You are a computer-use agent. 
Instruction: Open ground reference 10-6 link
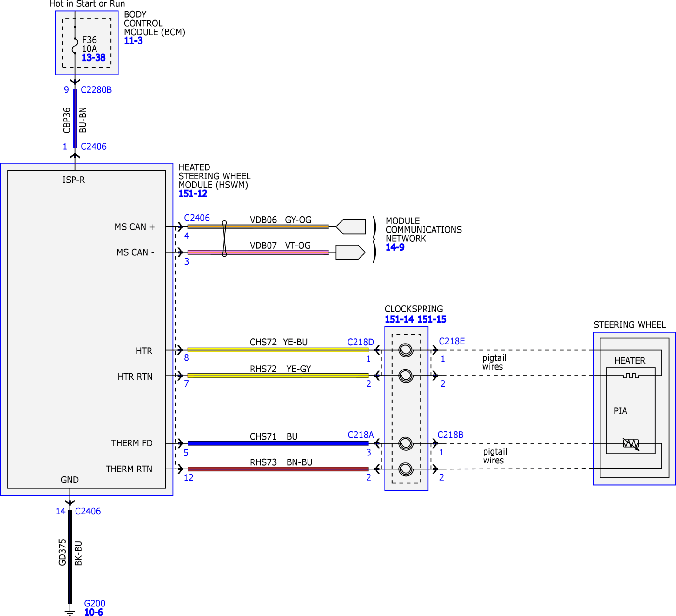(x=94, y=612)
